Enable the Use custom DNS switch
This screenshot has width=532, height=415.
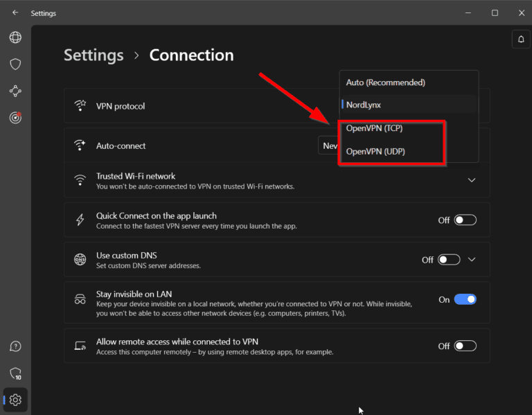coord(449,260)
